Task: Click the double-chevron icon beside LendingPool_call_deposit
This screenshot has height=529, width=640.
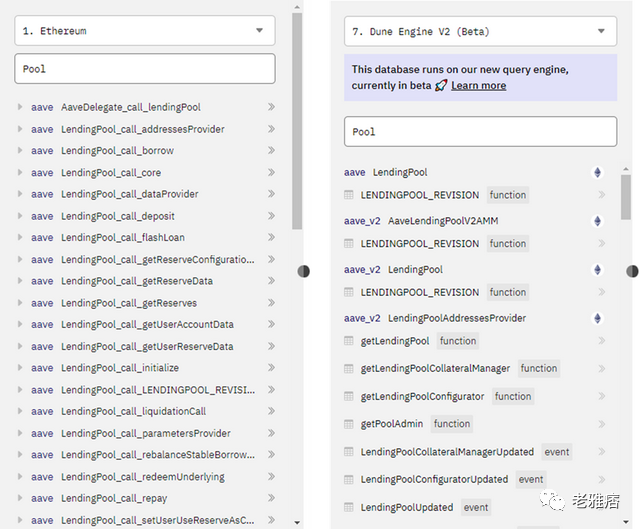Action: point(271,216)
